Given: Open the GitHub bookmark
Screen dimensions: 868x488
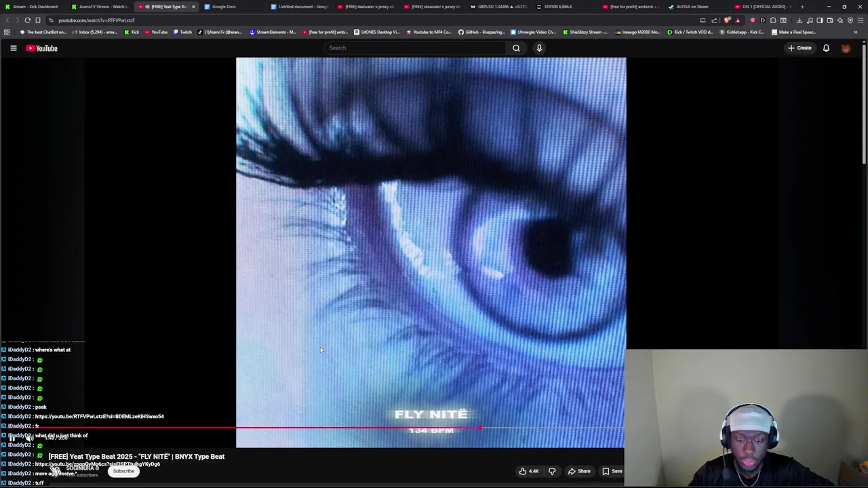Looking at the screenshot, I should (481, 32).
